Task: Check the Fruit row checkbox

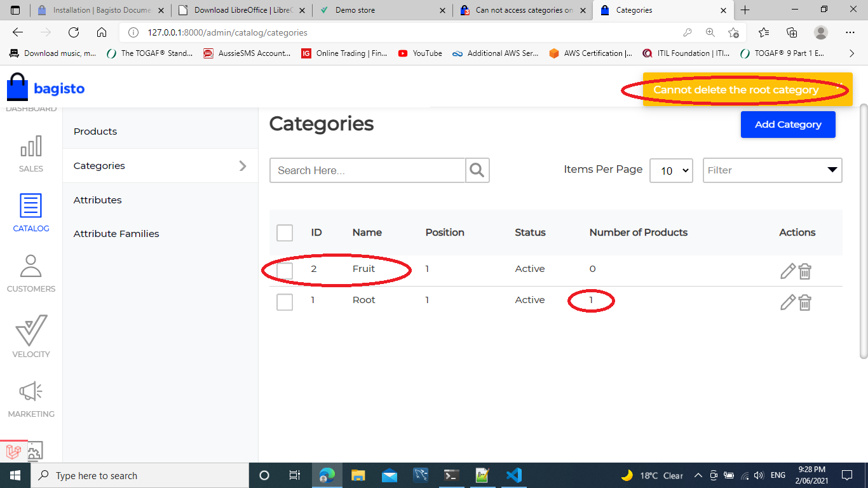Action: point(285,271)
